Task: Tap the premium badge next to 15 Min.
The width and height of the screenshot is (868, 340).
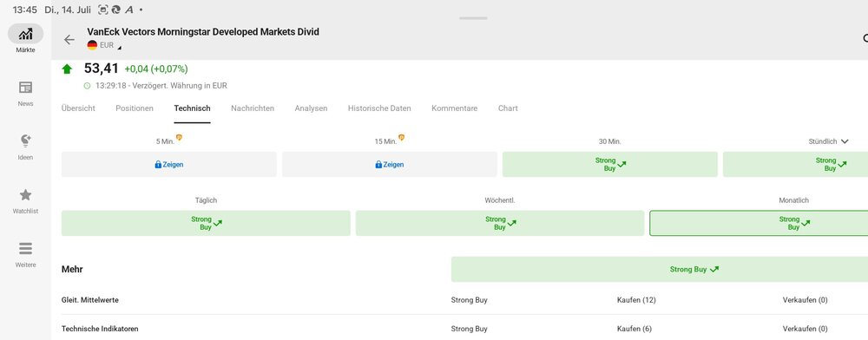Action: pyautogui.click(x=401, y=138)
